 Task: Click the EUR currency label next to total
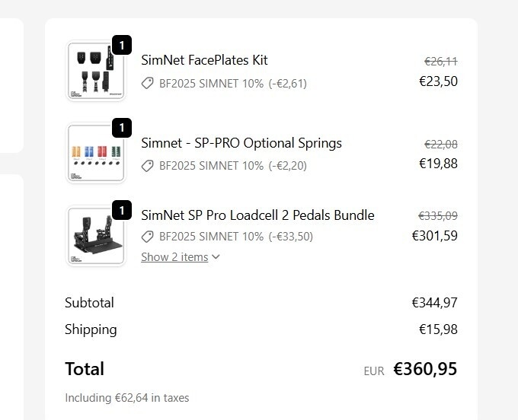click(x=374, y=371)
